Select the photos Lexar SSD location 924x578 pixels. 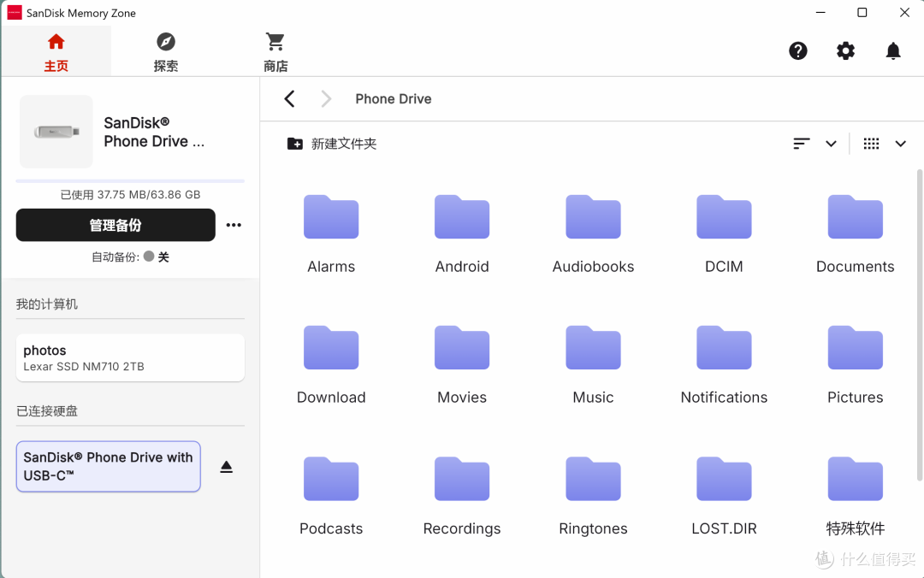[130, 357]
